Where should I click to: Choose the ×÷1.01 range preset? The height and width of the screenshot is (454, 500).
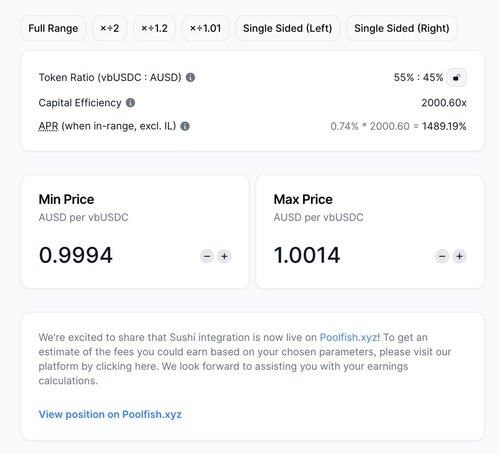point(205,28)
